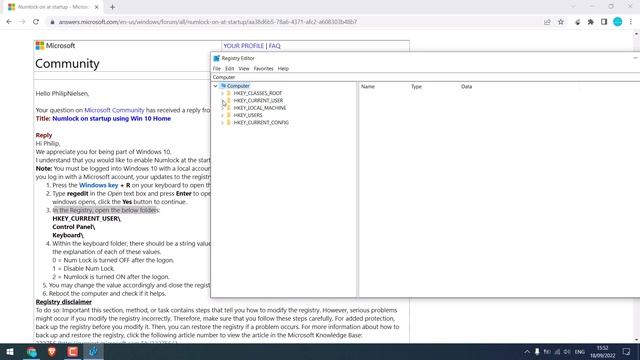Open the red app taskbar icon
The image size is (640, 360).
pos(73,352)
